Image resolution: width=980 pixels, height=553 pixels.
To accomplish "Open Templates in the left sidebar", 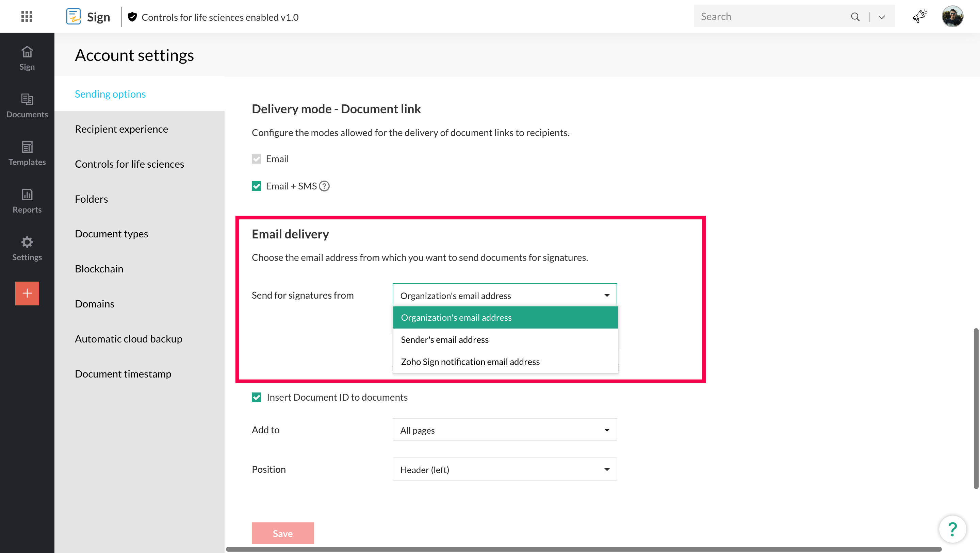I will pyautogui.click(x=27, y=153).
